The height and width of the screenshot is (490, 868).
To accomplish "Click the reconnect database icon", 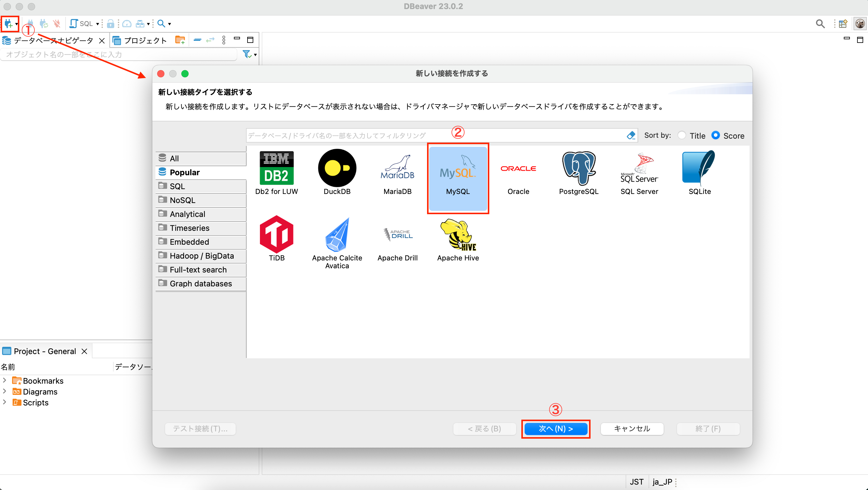I will point(43,24).
